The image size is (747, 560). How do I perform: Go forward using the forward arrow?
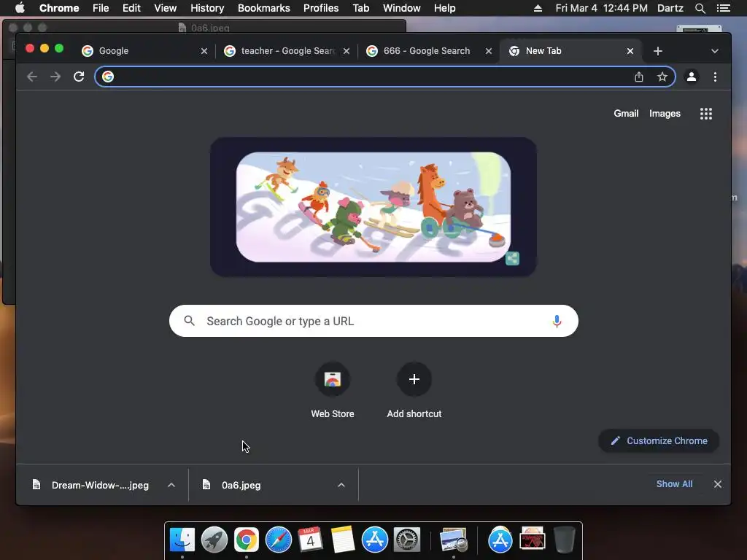55,77
